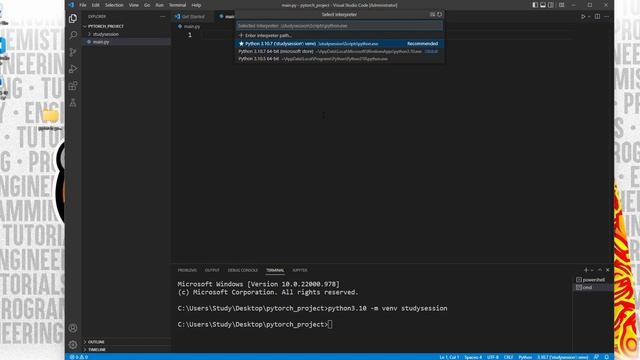The height and width of the screenshot is (360, 640).
Task: Switch to the main.py editor tab
Action: click(x=226, y=16)
